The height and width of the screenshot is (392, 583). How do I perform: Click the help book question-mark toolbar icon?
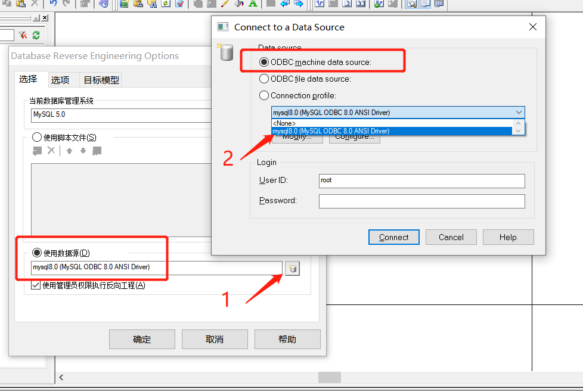pyautogui.click(x=104, y=4)
